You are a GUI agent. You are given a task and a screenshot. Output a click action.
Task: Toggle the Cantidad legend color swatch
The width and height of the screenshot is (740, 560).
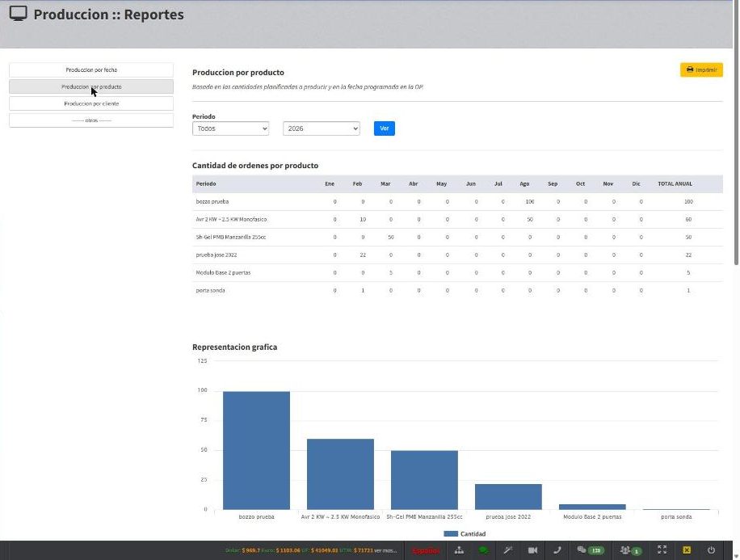coord(451,533)
